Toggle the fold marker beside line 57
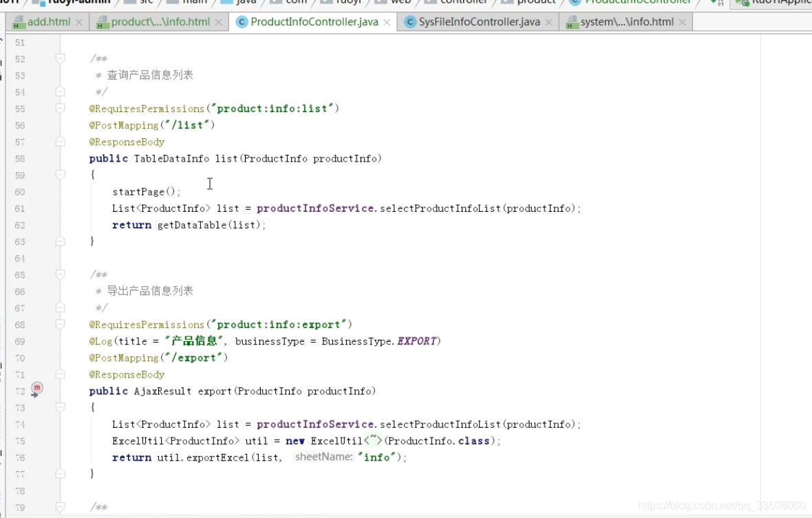 point(60,141)
